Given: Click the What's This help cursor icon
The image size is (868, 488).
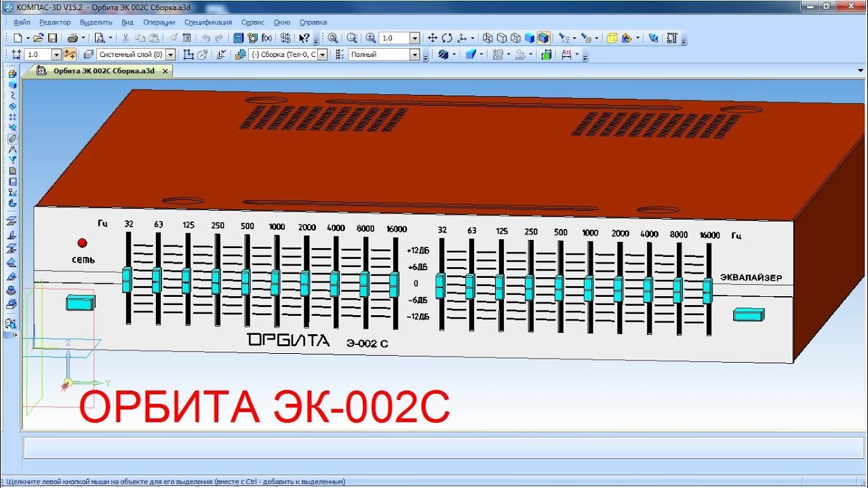Looking at the screenshot, I should click(x=304, y=38).
